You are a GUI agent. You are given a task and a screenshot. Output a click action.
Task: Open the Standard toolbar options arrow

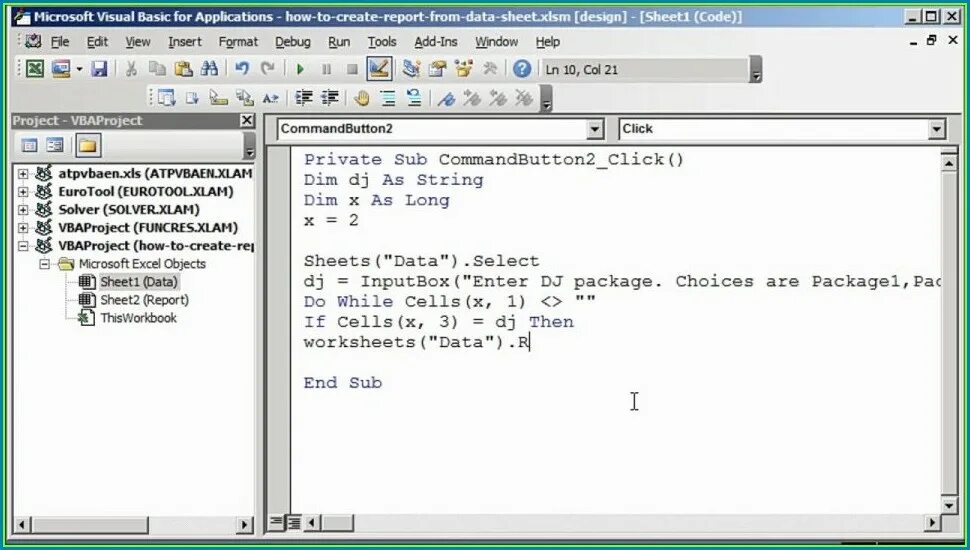(x=755, y=69)
